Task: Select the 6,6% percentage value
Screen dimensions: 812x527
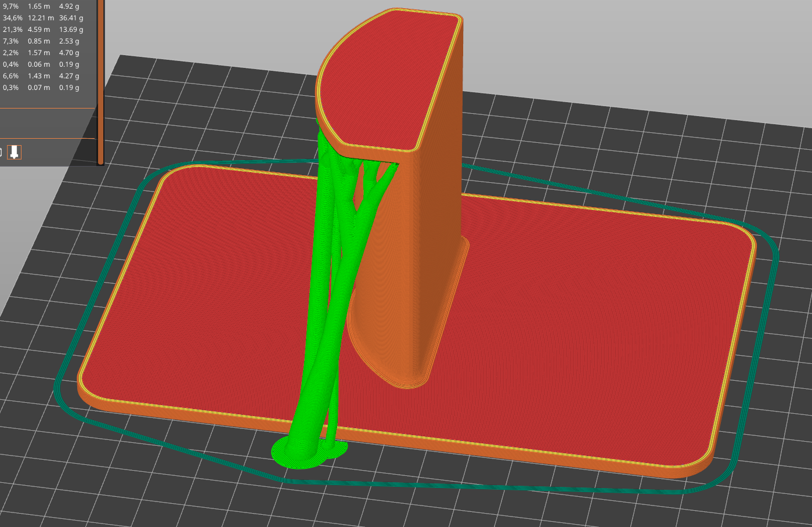Action: (10, 76)
